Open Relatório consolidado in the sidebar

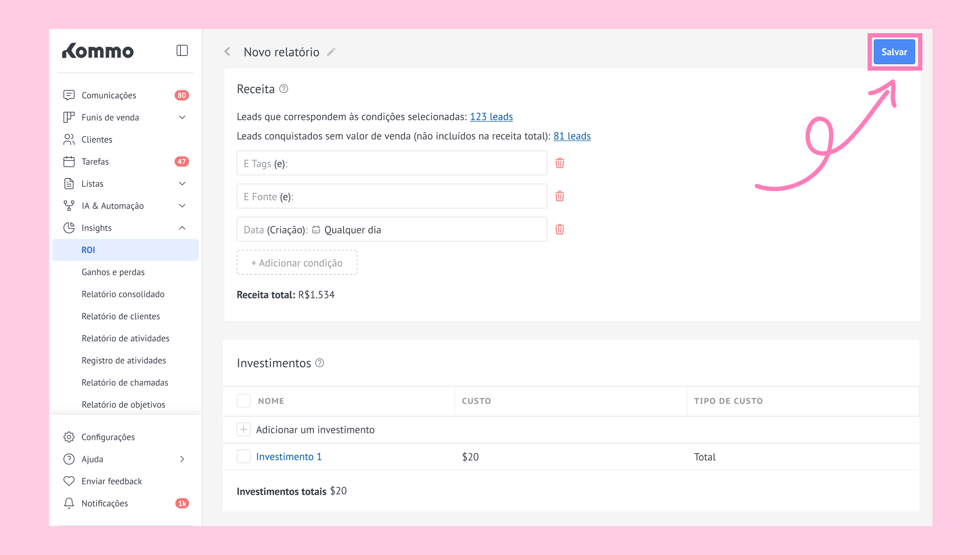123,294
